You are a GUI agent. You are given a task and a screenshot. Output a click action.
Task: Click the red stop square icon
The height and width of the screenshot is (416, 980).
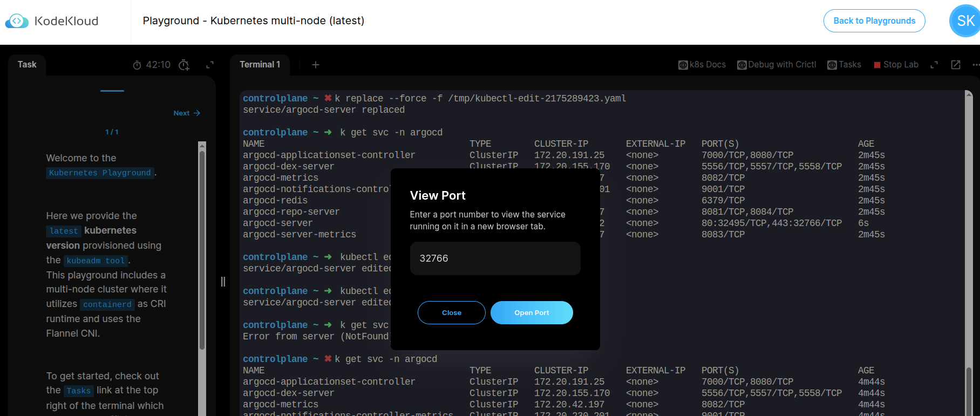point(877,65)
